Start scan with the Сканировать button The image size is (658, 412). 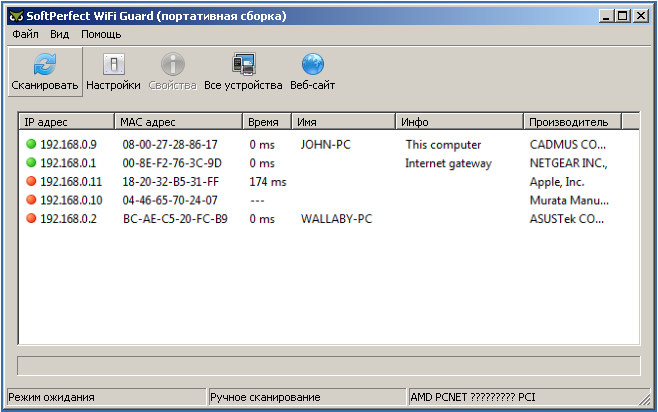point(45,72)
